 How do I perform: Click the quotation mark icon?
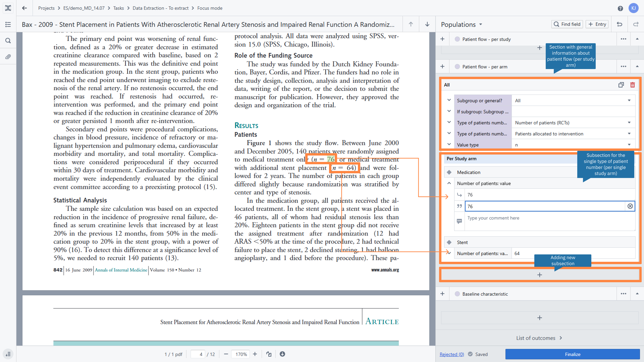(459, 206)
